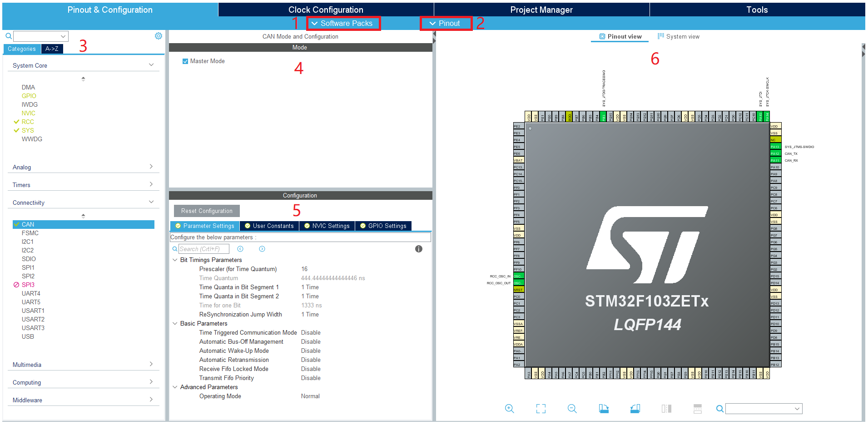This screenshot has height=425, width=868.
Task: Click the NRST pin on the chip
Action: [518, 290]
